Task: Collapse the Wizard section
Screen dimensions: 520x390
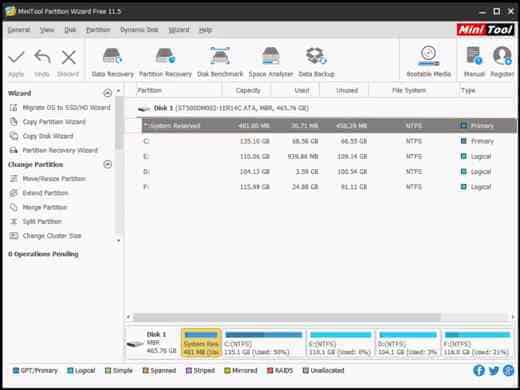Action: [107, 93]
